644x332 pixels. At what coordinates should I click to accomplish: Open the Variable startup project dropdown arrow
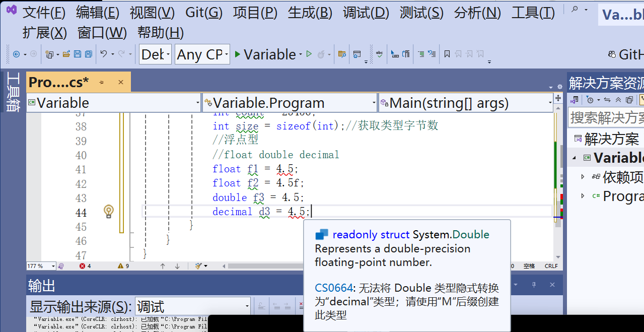(x=301, y=54)
